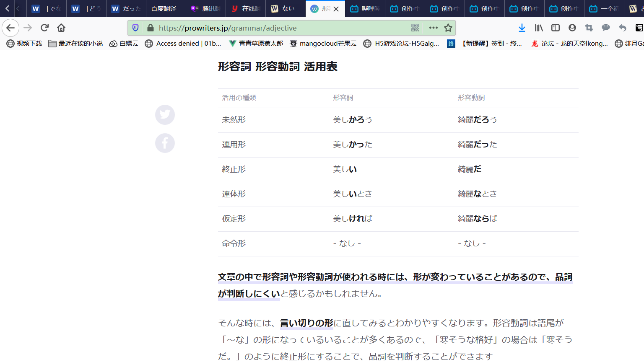Select the 仮定形 row label
This screenshot has width=644, height=362.
[234, 219]
